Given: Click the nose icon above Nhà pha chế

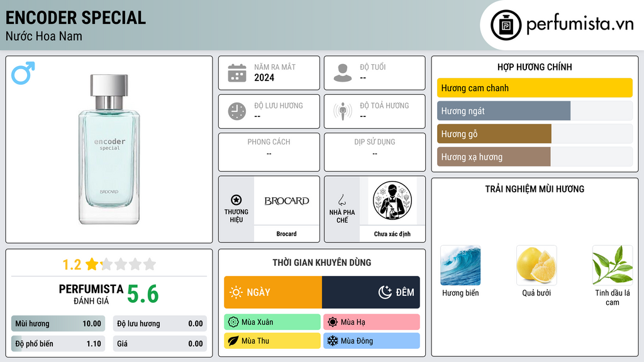Looking at the screenshot, I should [341, 200].
